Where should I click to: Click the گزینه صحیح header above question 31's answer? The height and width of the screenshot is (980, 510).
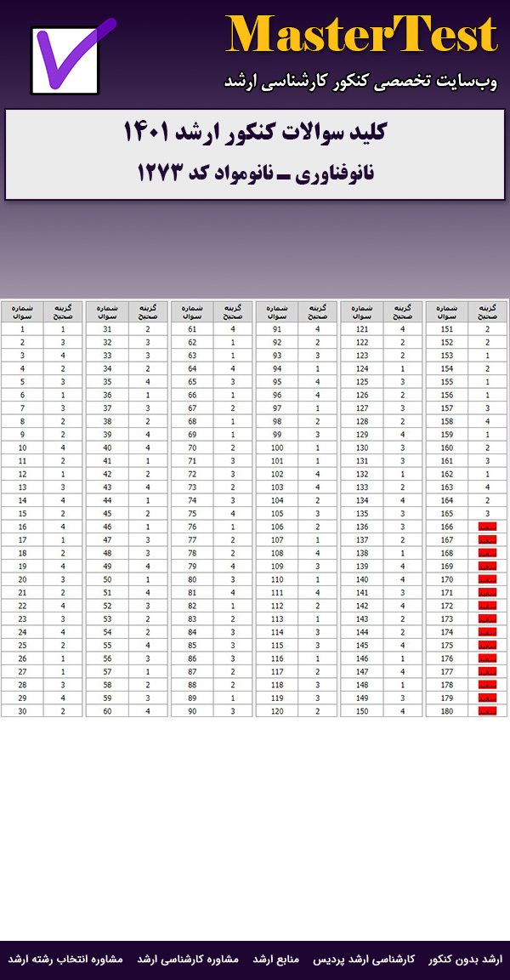pos(147,311)
